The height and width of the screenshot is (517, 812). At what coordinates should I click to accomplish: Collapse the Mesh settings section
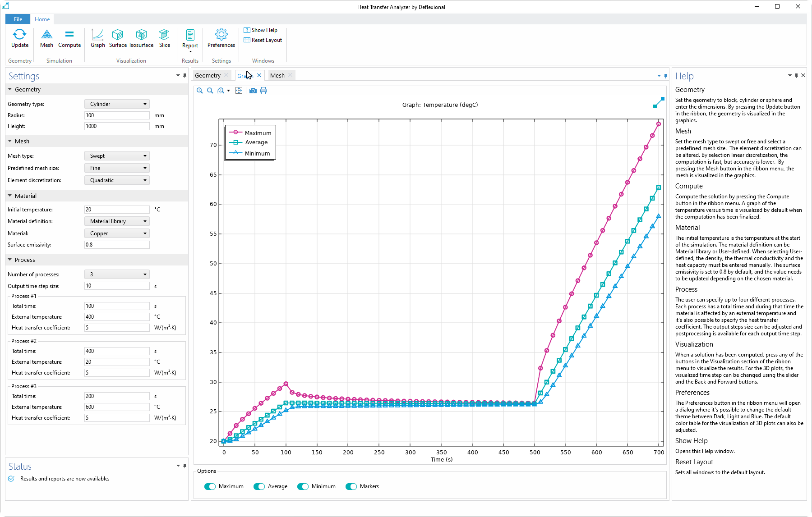[x=10, y=141]
